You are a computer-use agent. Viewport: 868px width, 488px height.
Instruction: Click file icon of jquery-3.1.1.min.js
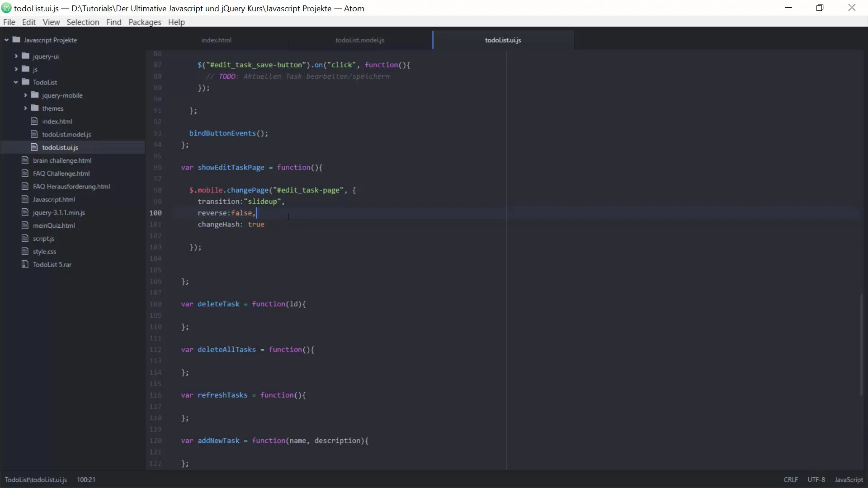25,212
